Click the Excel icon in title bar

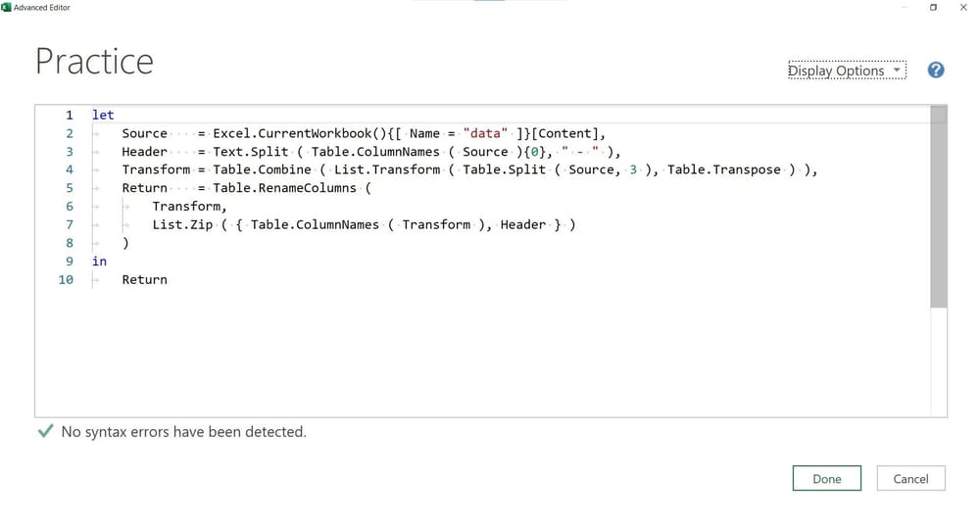[x=6, y=7]
